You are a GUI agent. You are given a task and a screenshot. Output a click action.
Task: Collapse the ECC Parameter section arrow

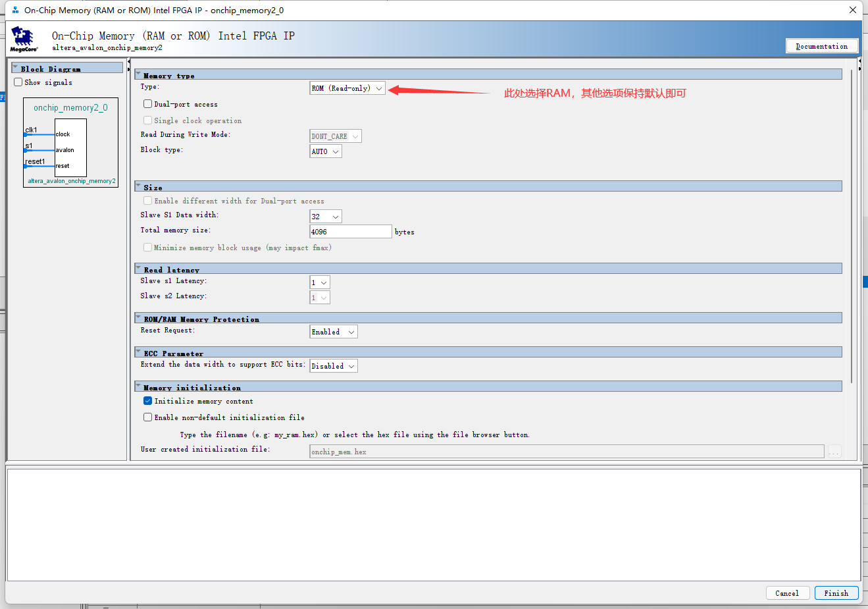(138, 352)
